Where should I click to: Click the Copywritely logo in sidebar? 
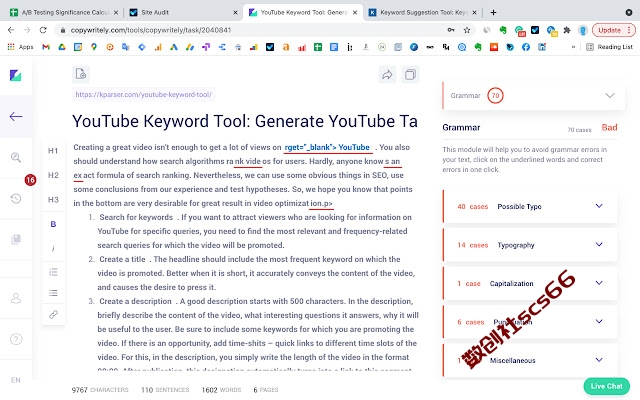(16, 76)
